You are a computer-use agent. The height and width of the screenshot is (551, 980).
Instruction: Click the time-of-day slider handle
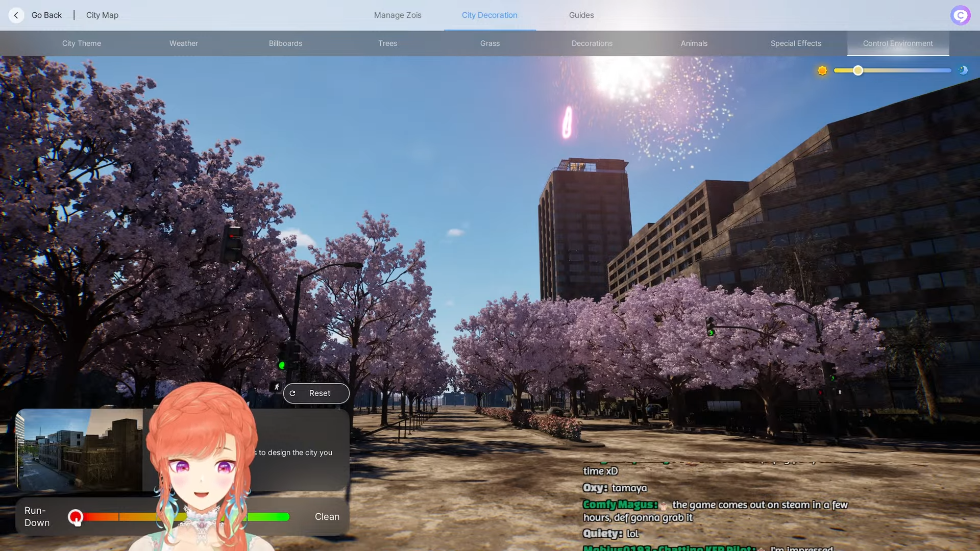point(858,70)
